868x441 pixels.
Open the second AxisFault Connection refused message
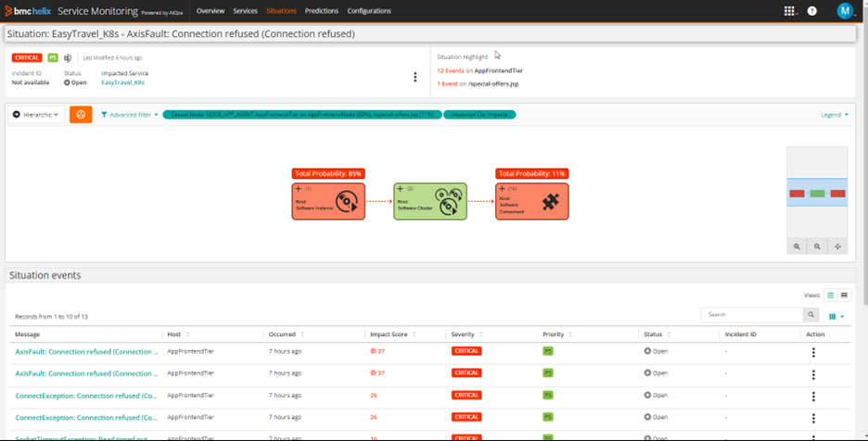pyautogui.click(x=86, y=373)
